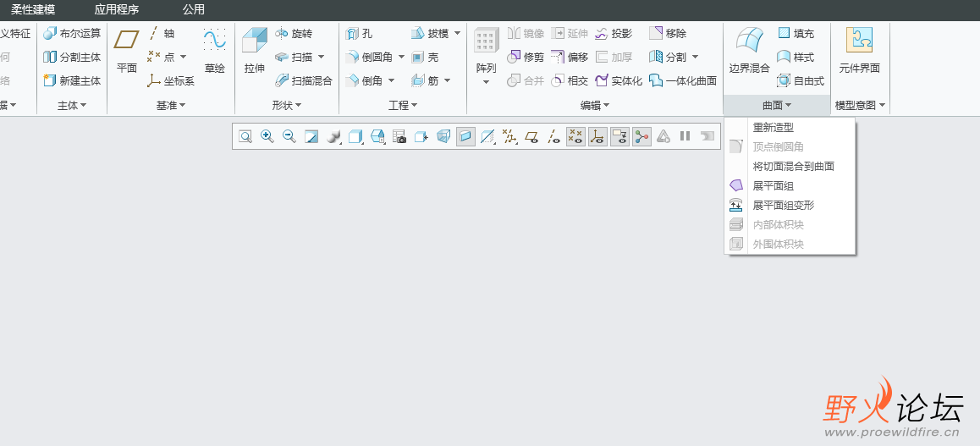Click the 新建主体 new body button
Image resolution: width=980 pixels, height=446 pixels.
pyautogui.click(x=72, y=80)
